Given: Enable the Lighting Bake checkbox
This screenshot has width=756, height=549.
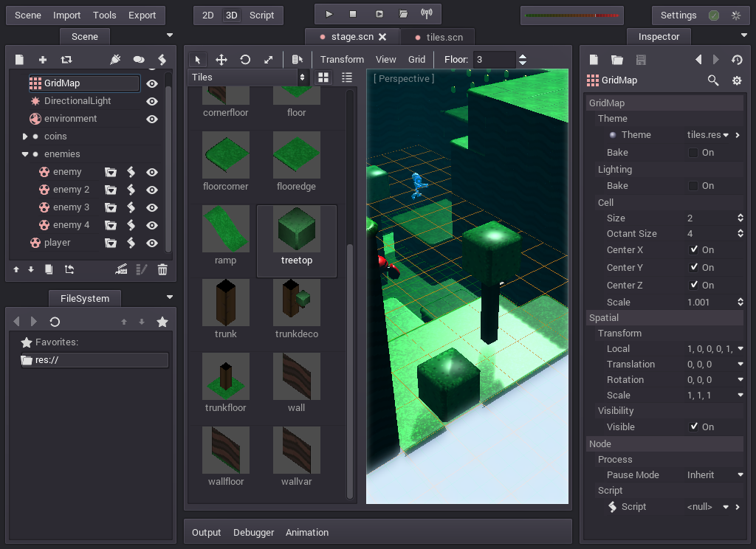Looking at the screenshot, I should pos(693,186).
